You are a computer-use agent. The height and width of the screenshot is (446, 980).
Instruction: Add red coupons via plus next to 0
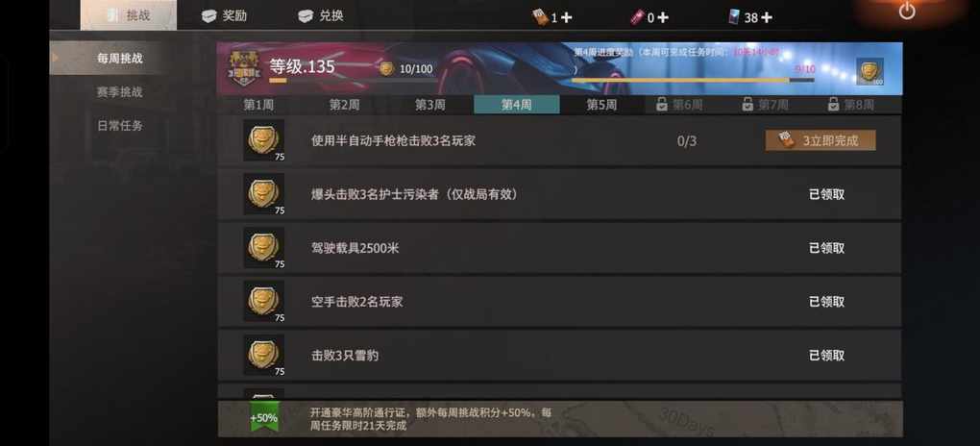point(663,17)
